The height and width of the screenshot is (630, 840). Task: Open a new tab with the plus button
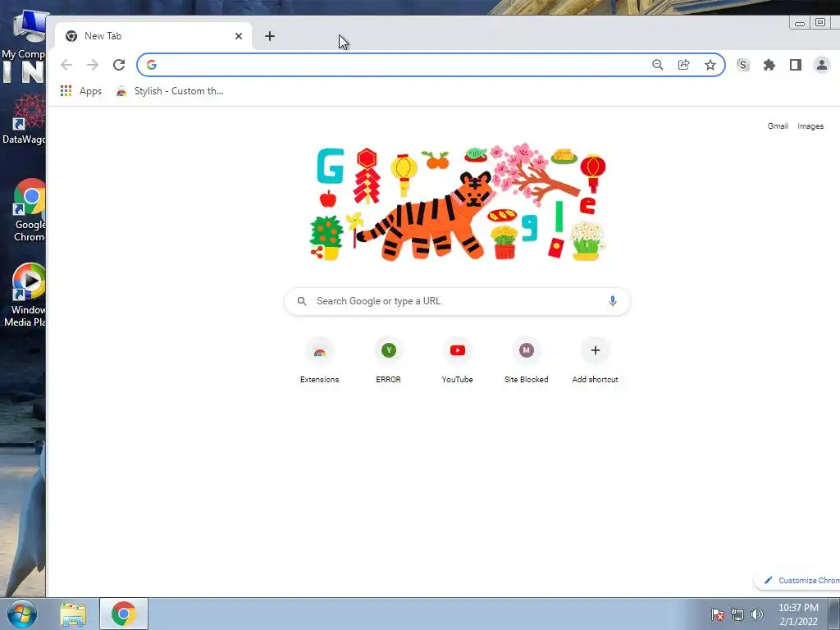(270, 36)
